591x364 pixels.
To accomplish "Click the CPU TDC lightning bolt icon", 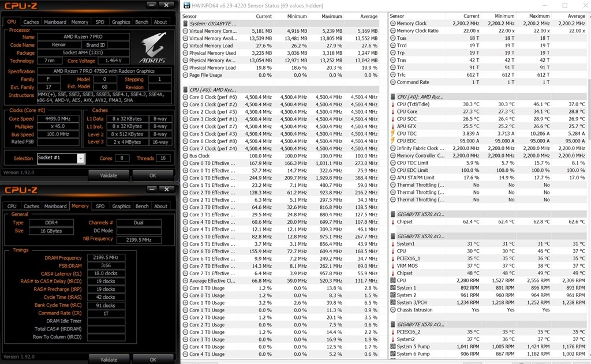I will 392,133.
